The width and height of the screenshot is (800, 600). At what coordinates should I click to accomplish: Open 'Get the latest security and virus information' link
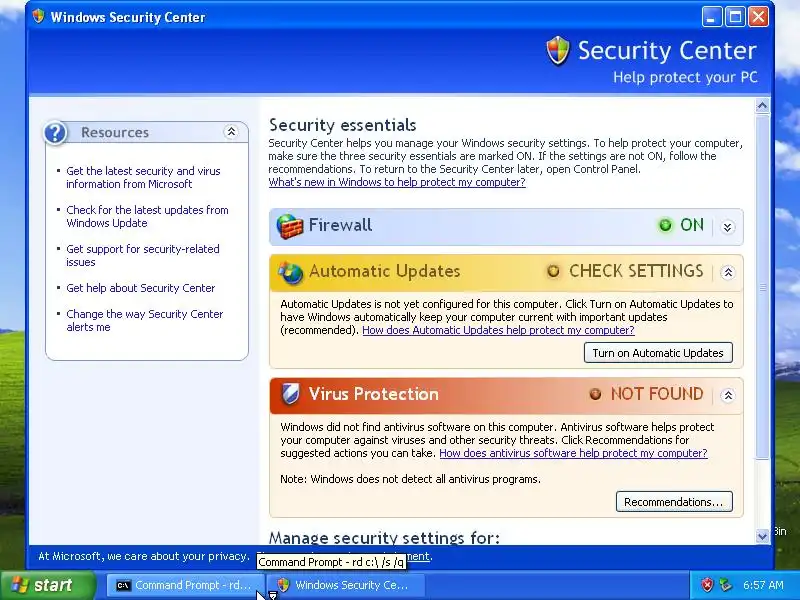pos(143,178)
